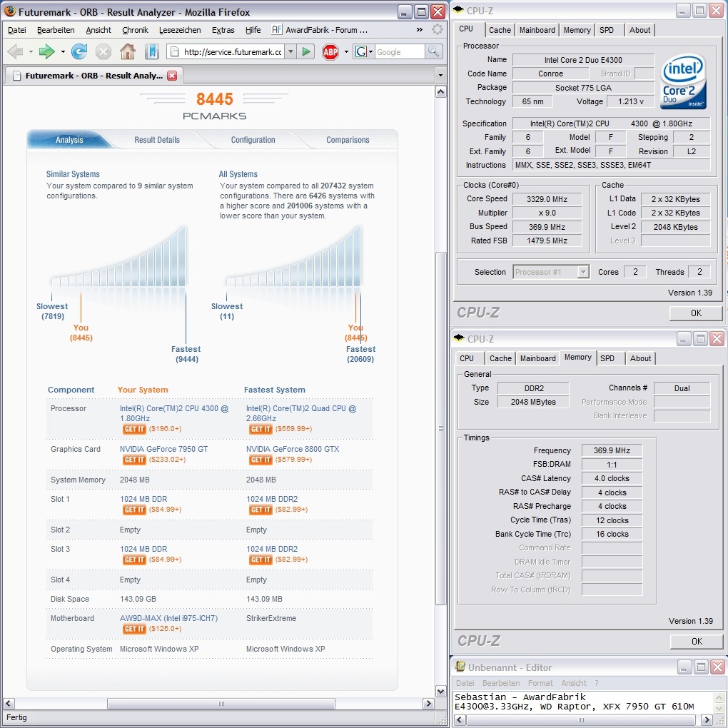Viewport: 728px width, 728px height.
Task: Switch to the Comparisons tab
Action: click(x=348, y=140)
